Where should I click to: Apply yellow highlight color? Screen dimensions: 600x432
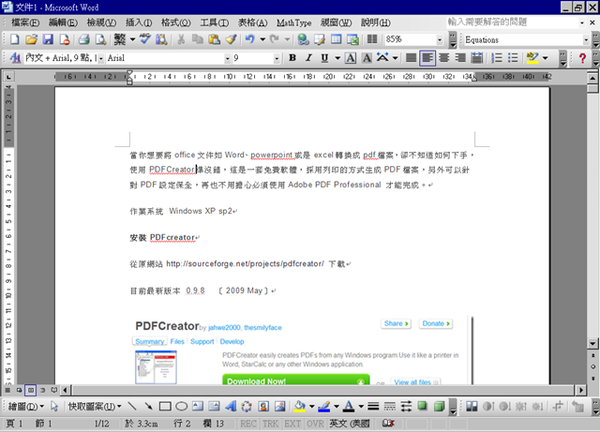[532, 58]
